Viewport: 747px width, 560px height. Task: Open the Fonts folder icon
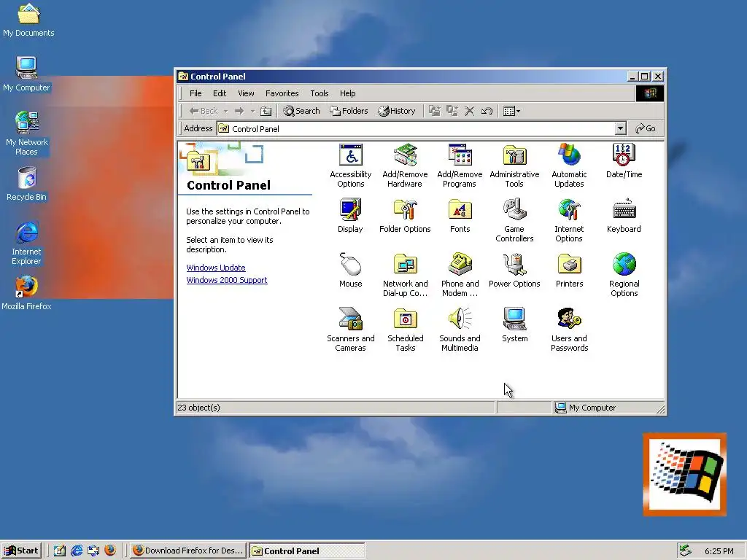click(460, 216)
